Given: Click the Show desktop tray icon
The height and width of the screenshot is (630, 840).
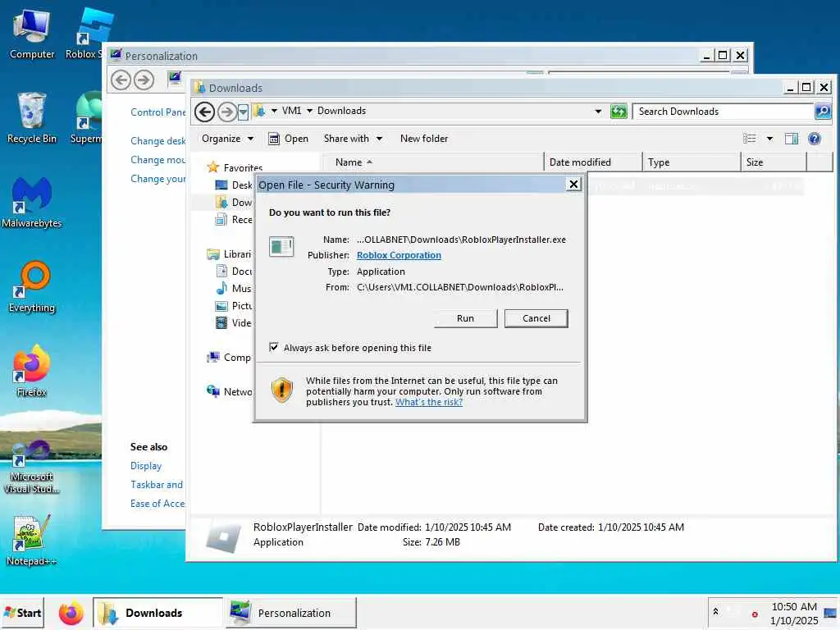Looking at the screenshot, I should 830,613.
